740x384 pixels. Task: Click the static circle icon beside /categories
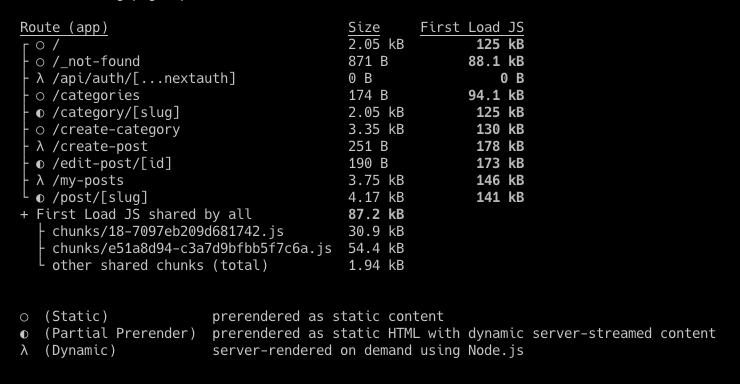tap(40, 96)
